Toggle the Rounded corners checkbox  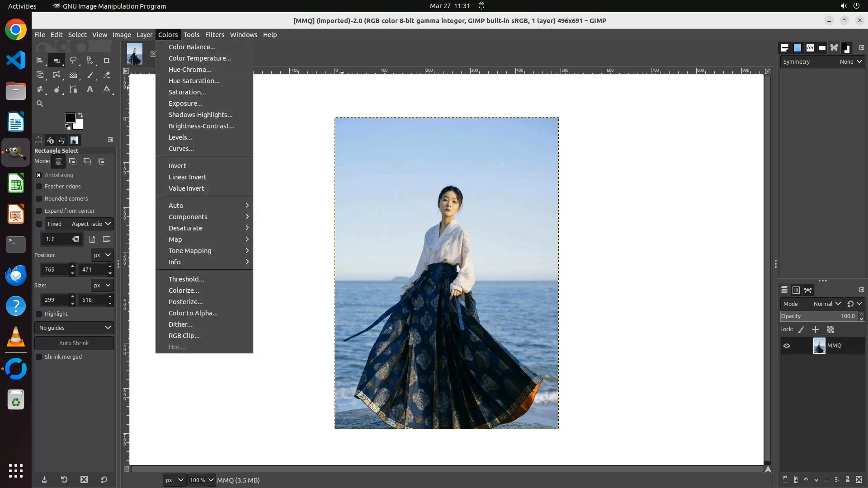(x=39, y=199)
